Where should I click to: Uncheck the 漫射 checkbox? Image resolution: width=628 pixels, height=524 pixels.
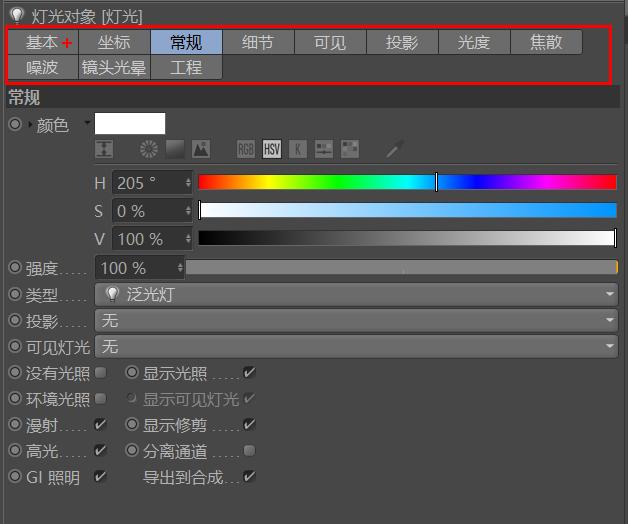click(x=100, y=424)
